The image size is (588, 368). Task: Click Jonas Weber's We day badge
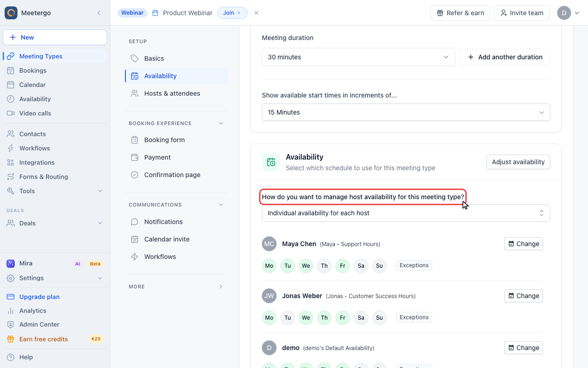(x=306, y=318)
